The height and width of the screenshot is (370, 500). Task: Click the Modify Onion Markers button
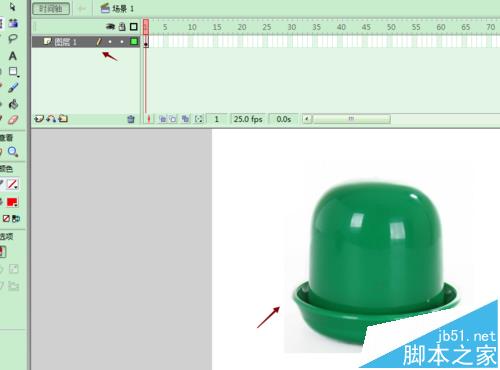199,119
